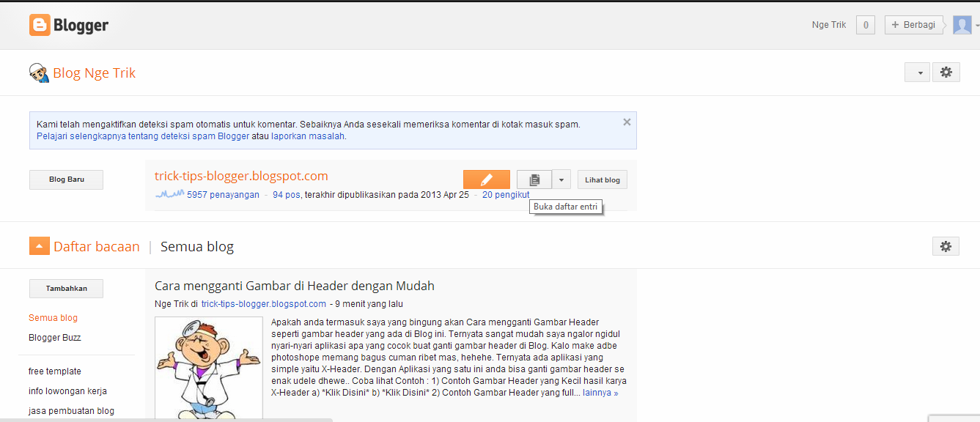Click the lainnya » read more link
The height and width of the screenshot is (422, 980).
tap(600, 393)
